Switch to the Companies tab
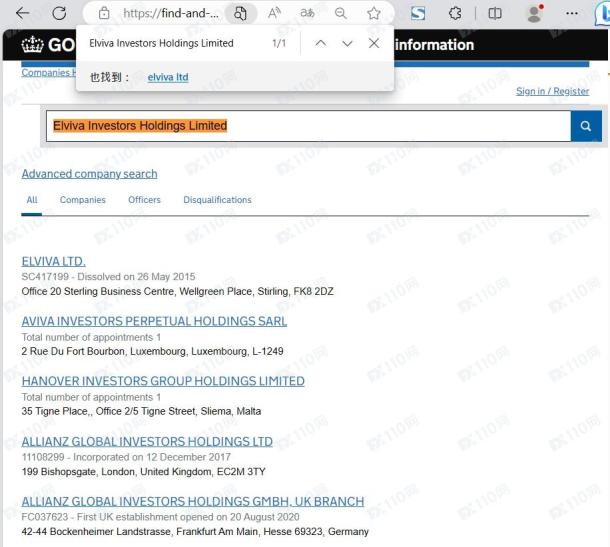 click(x=82, y=200)
